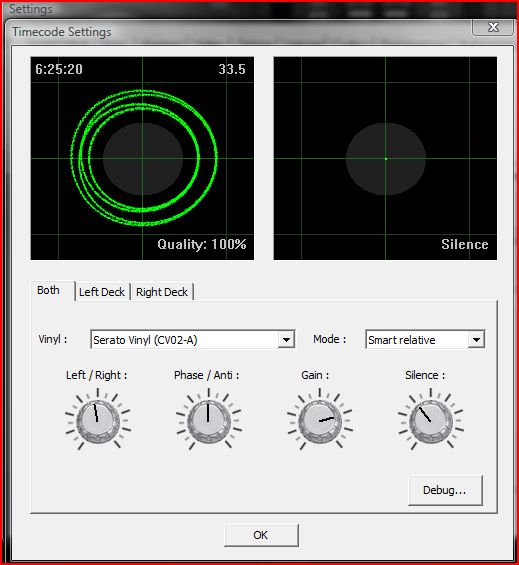Screen dimensions: 519x565
Task: Click the left deck green timecode scope
Action: [142, 158]
